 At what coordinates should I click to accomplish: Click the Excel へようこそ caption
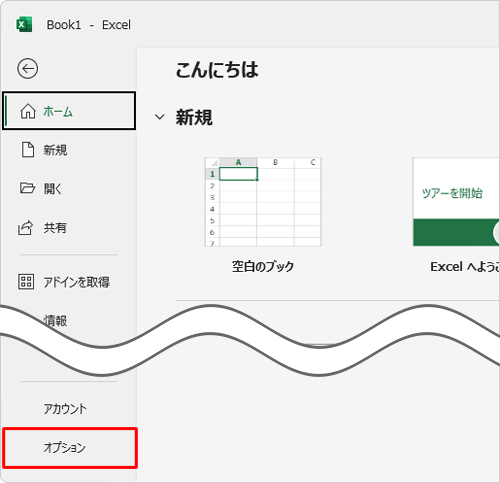point(465,267)
